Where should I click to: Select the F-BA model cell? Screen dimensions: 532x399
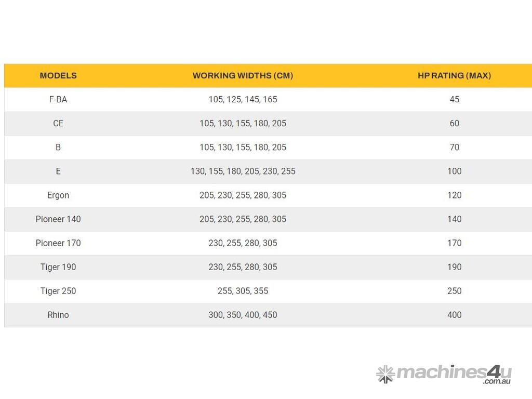(x=58, y=99)
